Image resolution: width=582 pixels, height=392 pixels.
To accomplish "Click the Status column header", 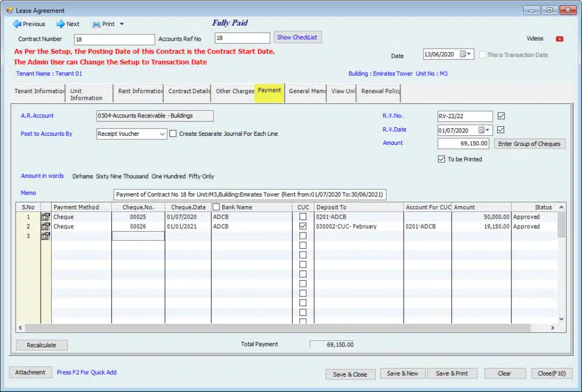I will click(x=534, y=207).
